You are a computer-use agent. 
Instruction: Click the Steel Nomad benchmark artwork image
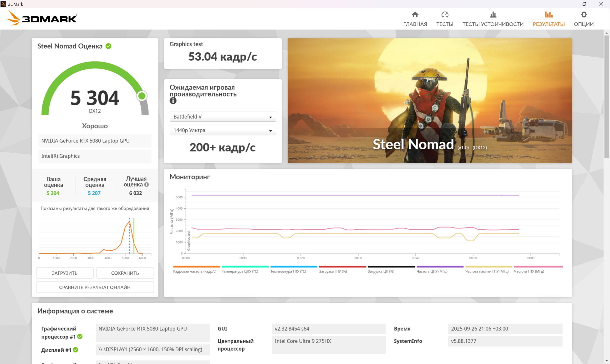point(430,101)
